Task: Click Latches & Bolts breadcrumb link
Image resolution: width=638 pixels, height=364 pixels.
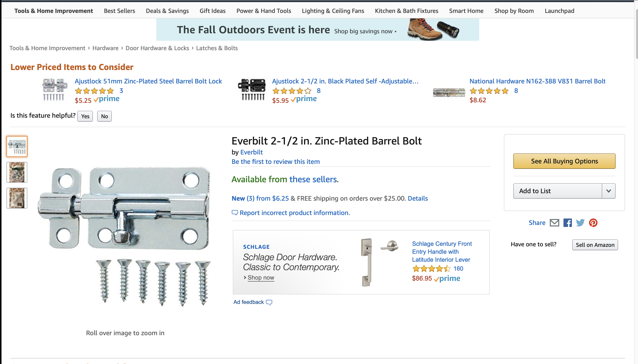Action: (217, 48)
